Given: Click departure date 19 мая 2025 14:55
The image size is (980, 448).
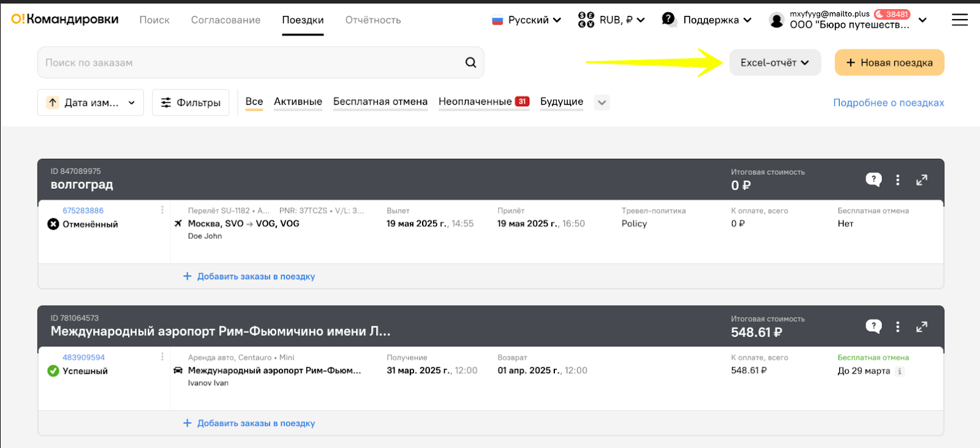Looking at the screenshot, I should pos(430,224).
